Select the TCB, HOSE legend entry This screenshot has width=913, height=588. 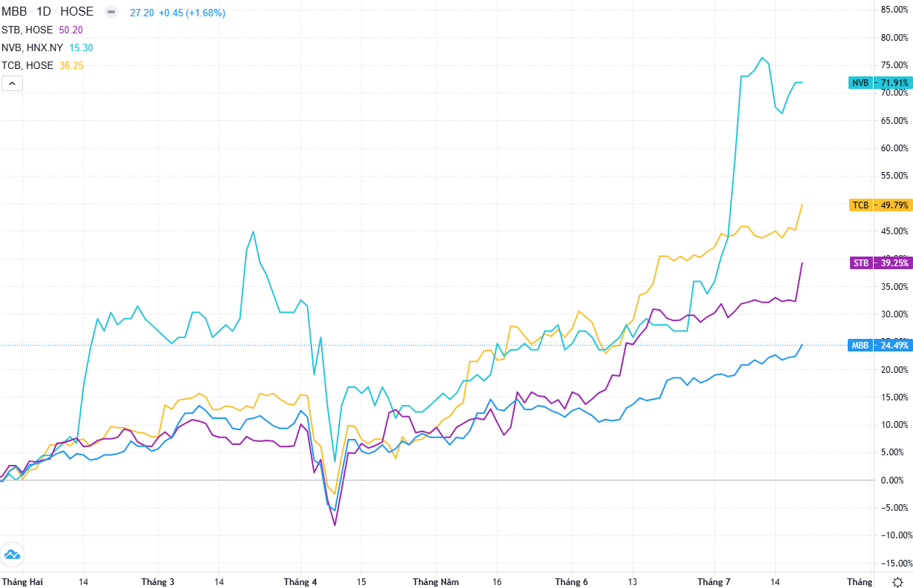pos(27,65)
